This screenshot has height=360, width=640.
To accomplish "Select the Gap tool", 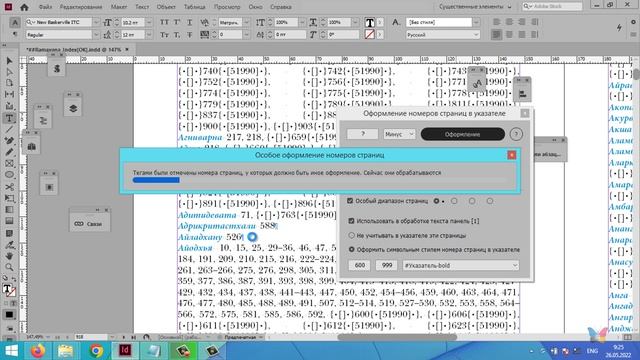I will click(9, 94).
